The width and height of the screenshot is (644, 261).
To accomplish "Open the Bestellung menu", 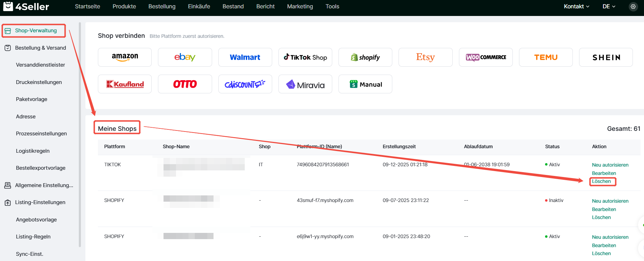I will tap(162, 6).
